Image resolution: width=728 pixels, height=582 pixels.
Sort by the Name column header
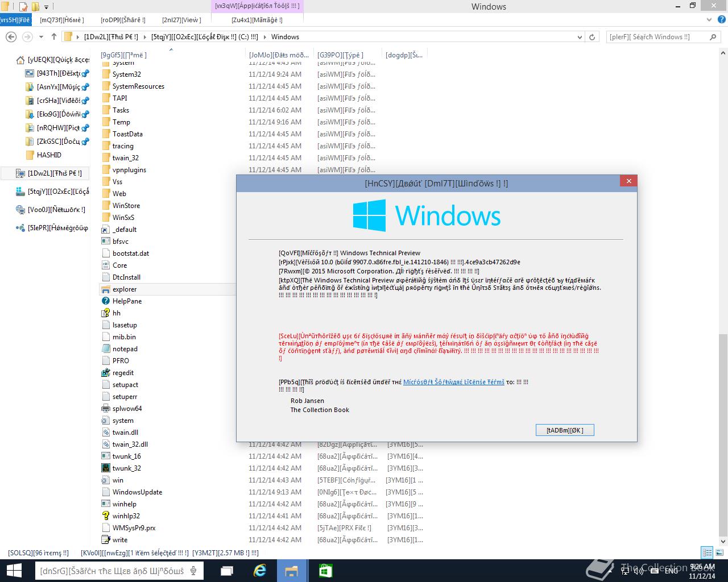pyautogui.click(x=171, y=55)
